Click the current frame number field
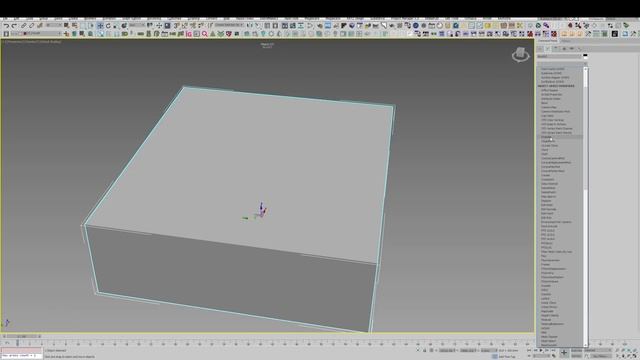640x360 pixels. point(541,356)
